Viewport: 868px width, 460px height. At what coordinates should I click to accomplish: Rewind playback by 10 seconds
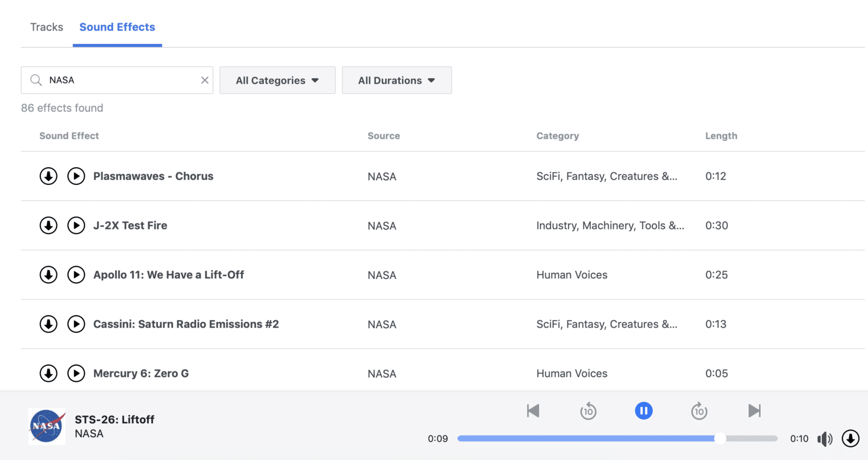click(588, 411)
